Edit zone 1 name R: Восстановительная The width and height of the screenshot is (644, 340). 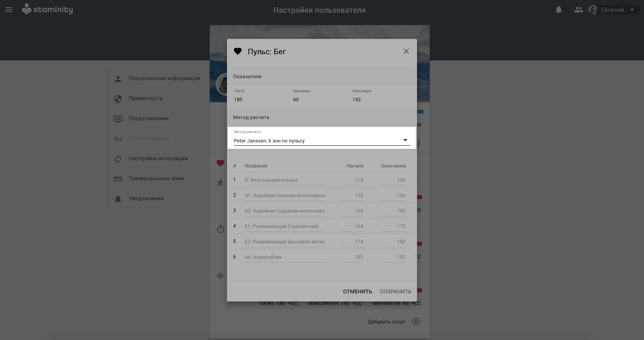285,180
